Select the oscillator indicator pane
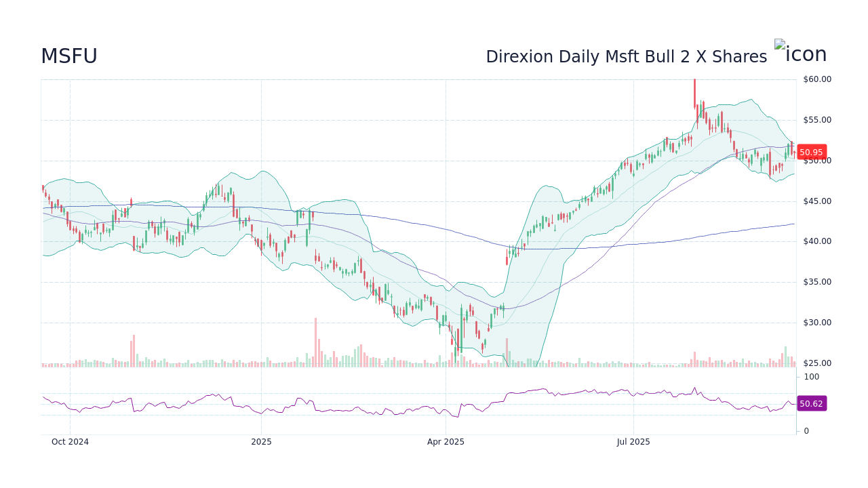The image size is (868, 488). (407, 403)
